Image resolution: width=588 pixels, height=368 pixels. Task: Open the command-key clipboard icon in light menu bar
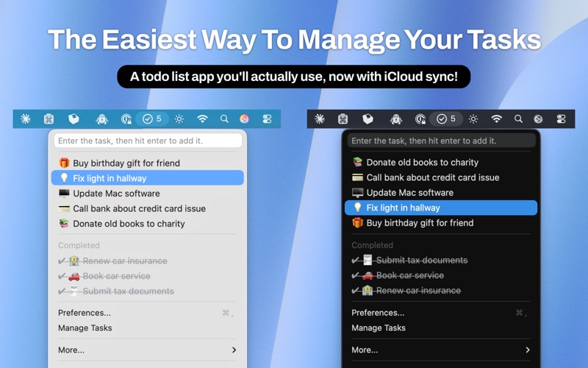pyautogui.click(x=49, y=119)
